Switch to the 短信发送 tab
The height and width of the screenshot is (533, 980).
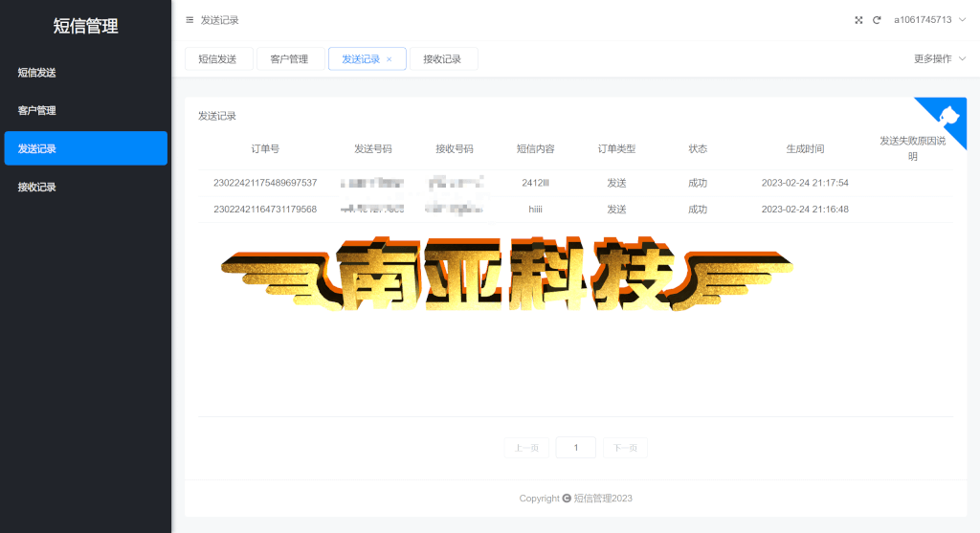point(219,58)
